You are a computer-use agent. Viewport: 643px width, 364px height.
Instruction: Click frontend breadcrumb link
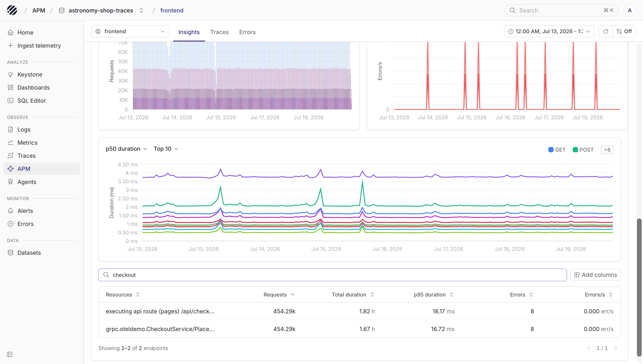point(172,10)
